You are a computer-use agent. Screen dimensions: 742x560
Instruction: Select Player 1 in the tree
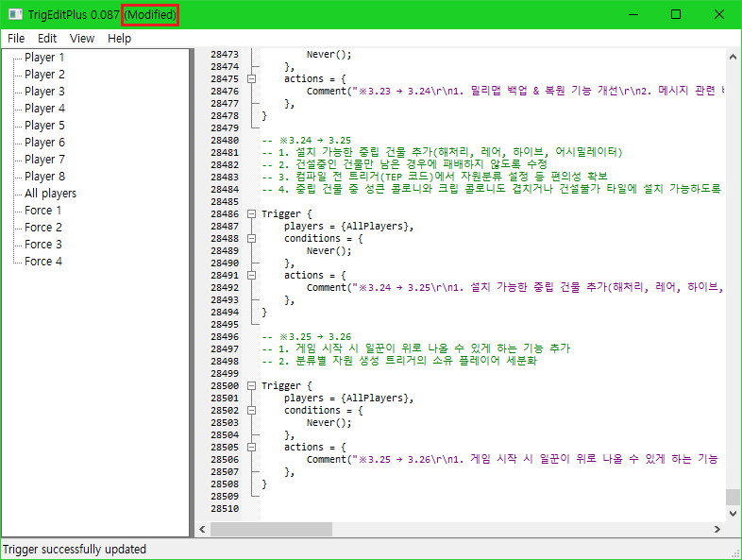44,58
